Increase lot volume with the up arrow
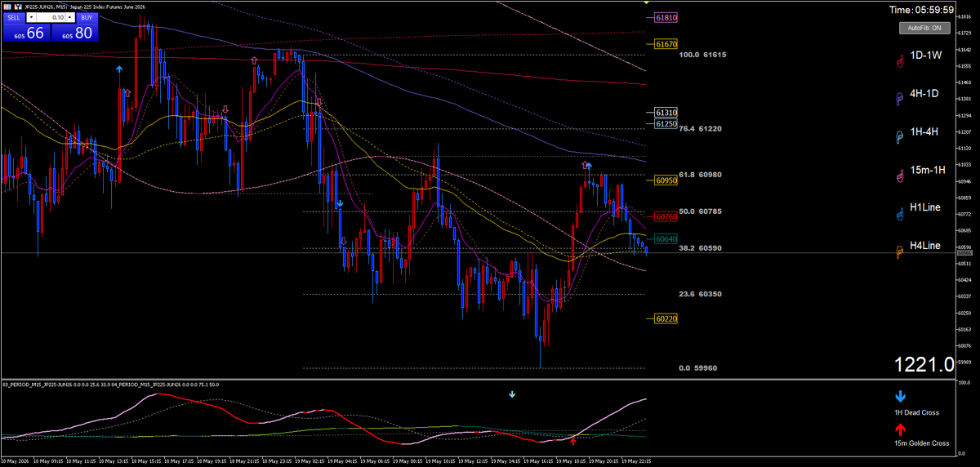 coord(70,16)
